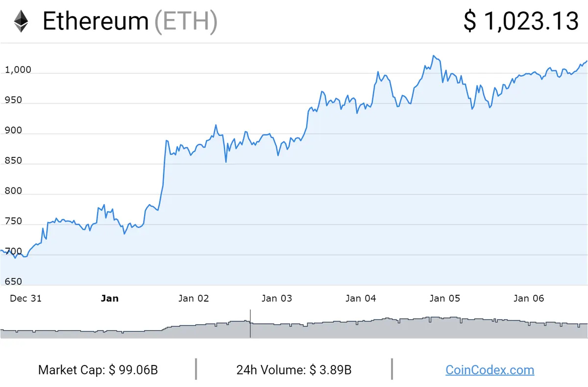Click the Jan 05 date axis label
The image size is (588, 387).
tap(444, 298)
